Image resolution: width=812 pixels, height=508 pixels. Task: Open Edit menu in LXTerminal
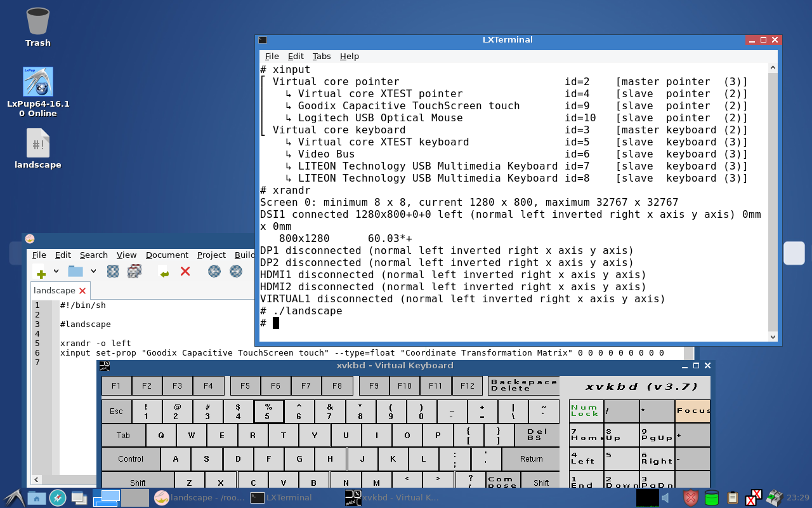[x=296, y=56]
